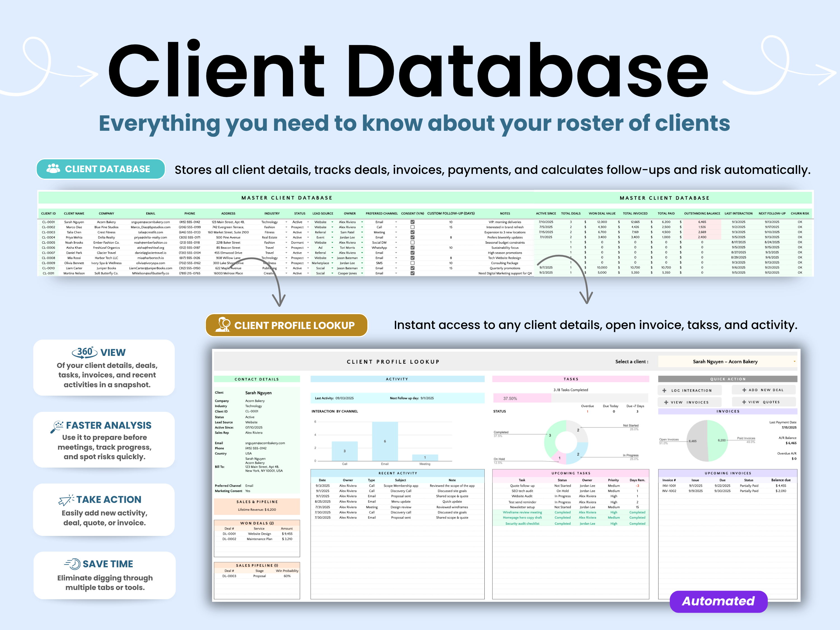Click the Lifetime Revenue $ 6,200 cell
The height and width of the screenshot is (630, 840).
click(x=257, y=510)
